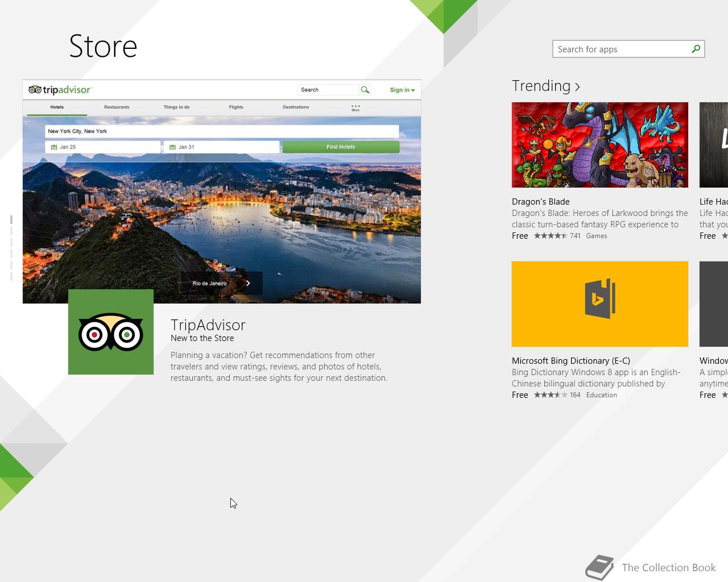Focus the Search for apps field
The height and width of the screenshot is (582, 728).
628,49
